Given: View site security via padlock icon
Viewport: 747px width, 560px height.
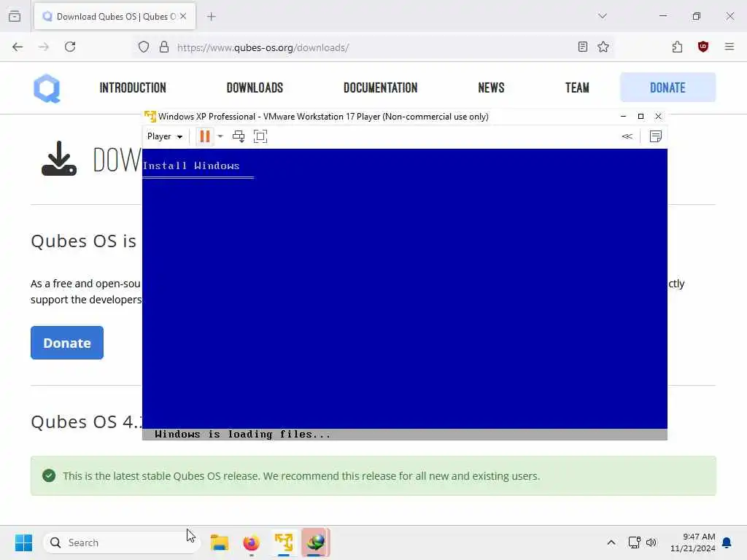Looking at the screenshot, I should 164,47.
